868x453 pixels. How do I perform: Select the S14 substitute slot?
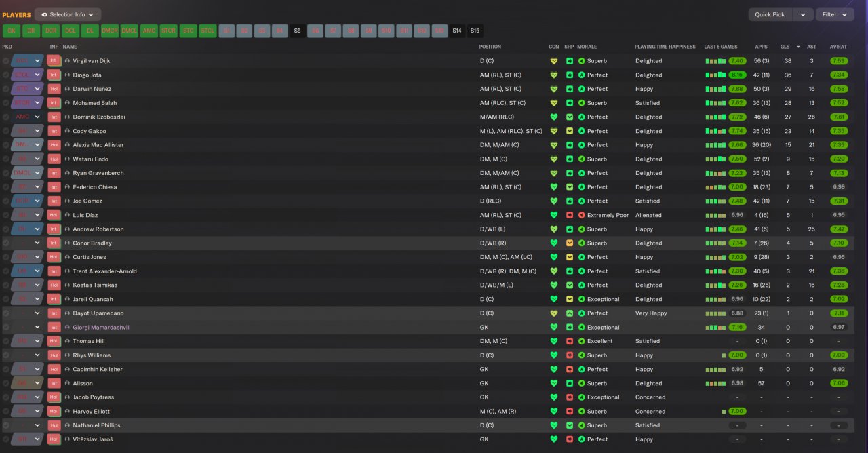coord(457,31)
